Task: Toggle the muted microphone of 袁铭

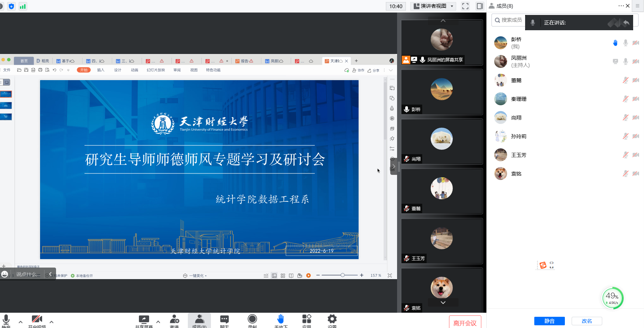Action: [x=625, y=174]
